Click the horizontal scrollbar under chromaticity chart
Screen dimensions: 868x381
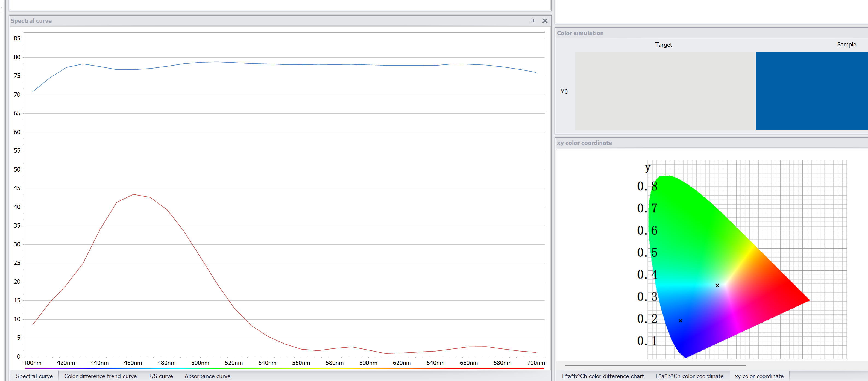655,365
